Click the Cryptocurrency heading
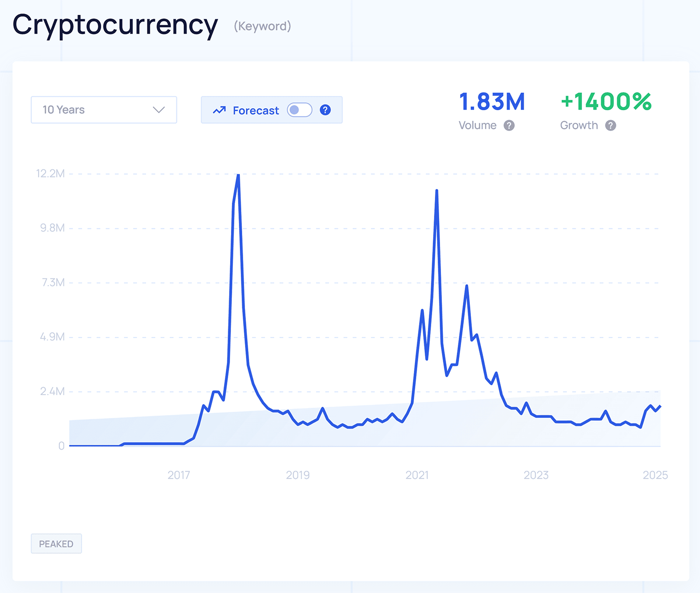 (115, 26)
